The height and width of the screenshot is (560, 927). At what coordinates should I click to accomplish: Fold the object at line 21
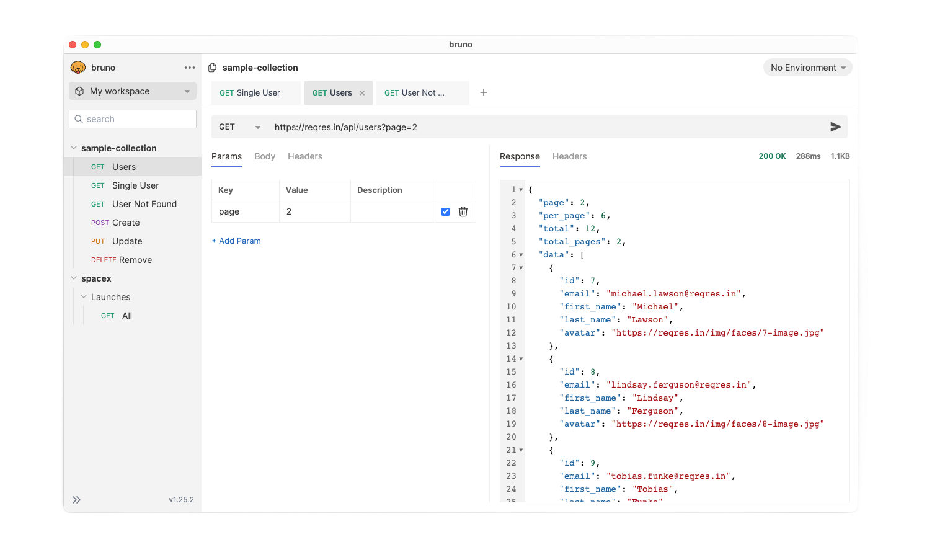(521, 450)
